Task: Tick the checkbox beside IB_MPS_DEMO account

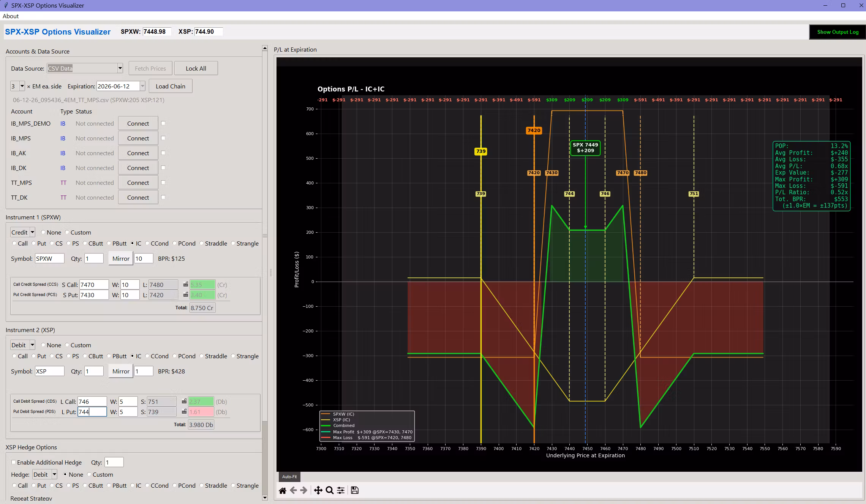Action: coord(163,123)
